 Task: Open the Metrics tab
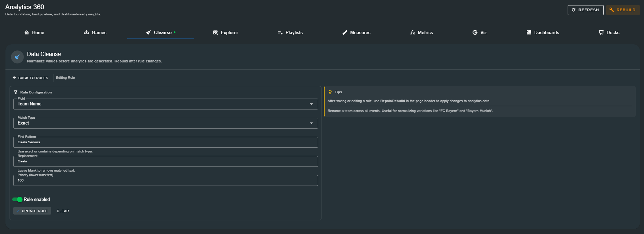(x=421, y=32)
